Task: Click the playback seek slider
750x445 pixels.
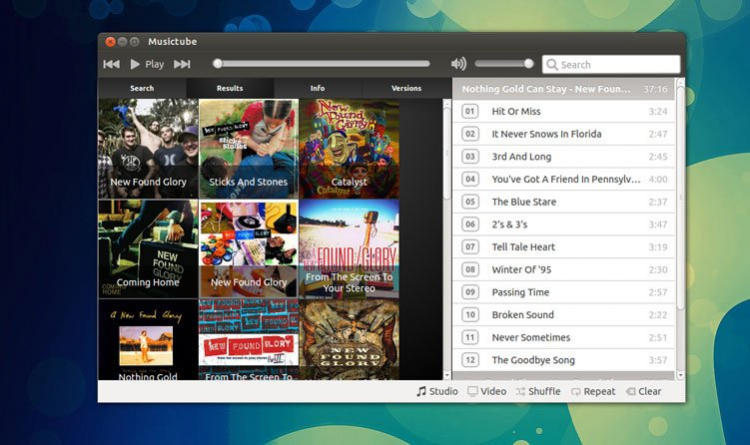Action: click(x=323, y=64)
